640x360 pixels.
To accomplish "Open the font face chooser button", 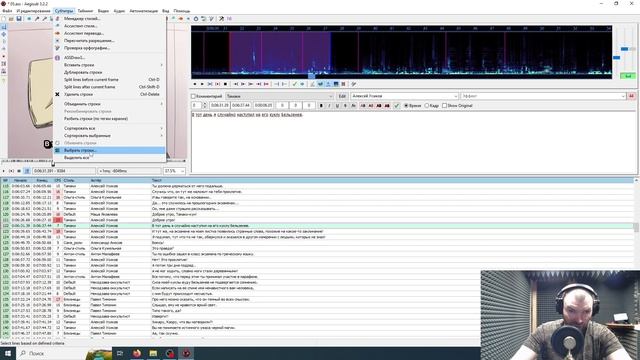I will pyautogui.click(x=353, y=106).
